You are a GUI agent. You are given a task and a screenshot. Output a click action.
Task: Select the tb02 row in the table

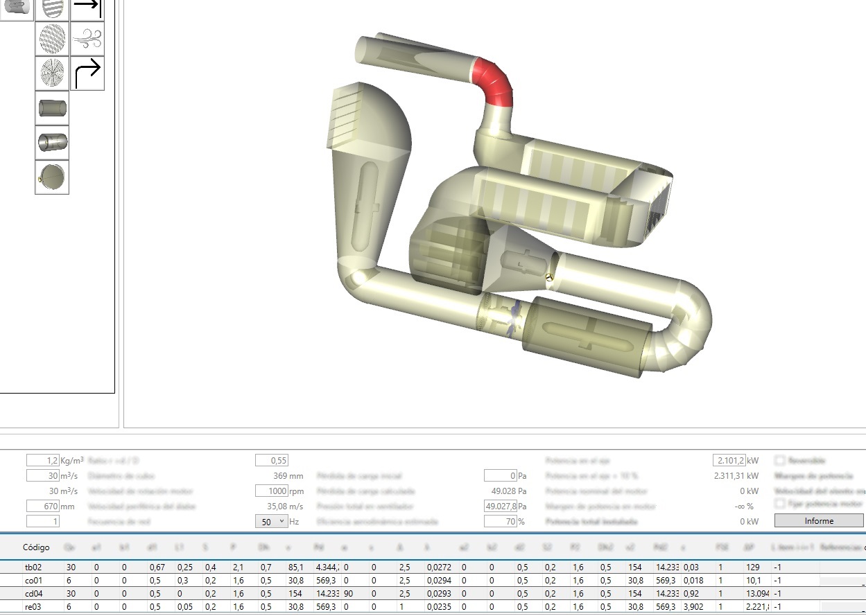pyautogui.click(x=33, y=567)
